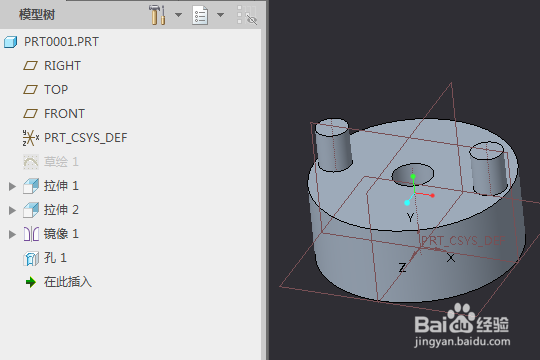540x360 pixels.
Task: Select the left cylindrical boss on model
Action: click(334, 145)
